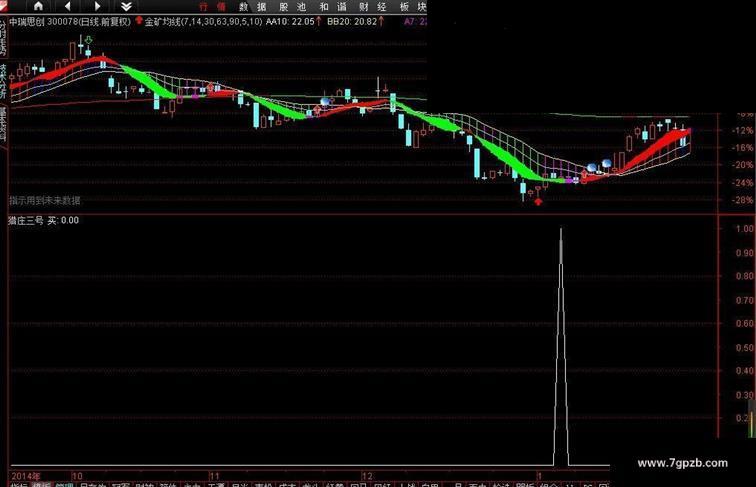Viewport: 756px width, 487px height.
Task: Click the 买: 0.00 readout
Action: click(63, 220)
